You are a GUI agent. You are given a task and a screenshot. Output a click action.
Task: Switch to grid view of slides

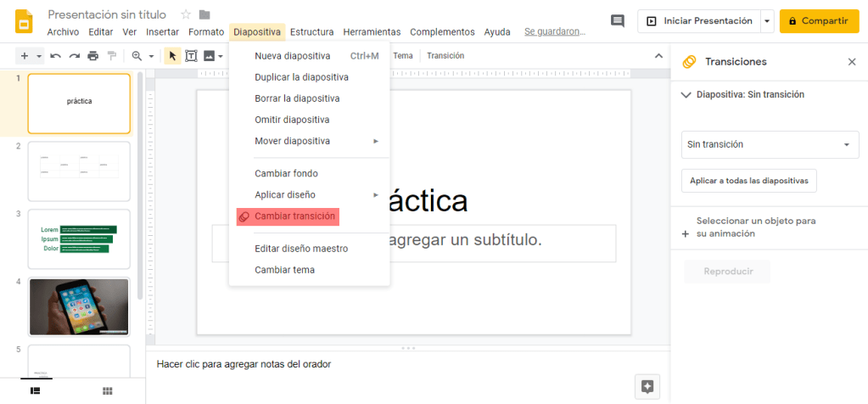click(x=108, y=390)
